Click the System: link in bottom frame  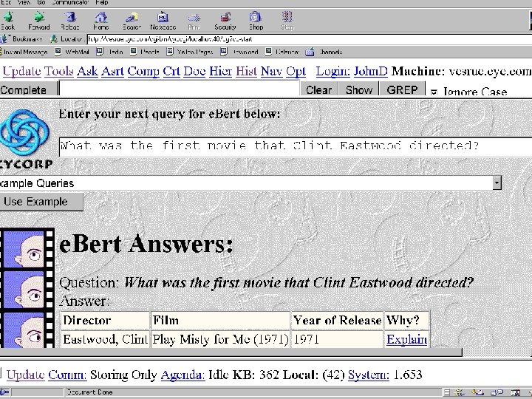click(369, 375)
